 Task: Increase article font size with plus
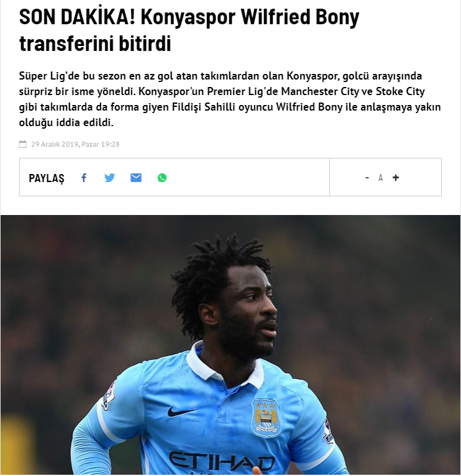[x=396, y=178]
